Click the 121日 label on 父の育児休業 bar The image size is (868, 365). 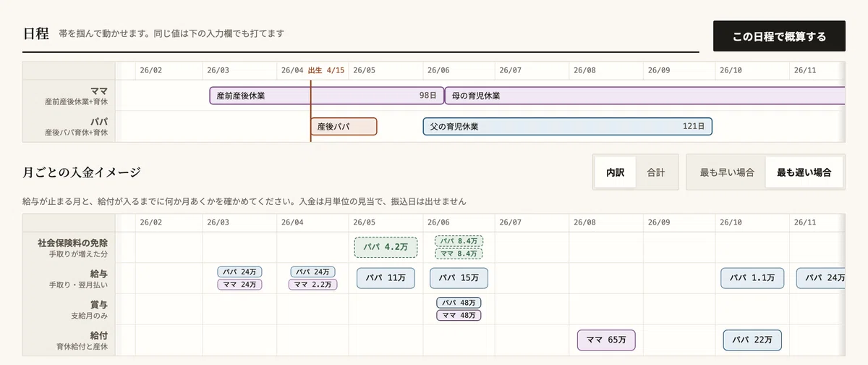tap(694, 126)
